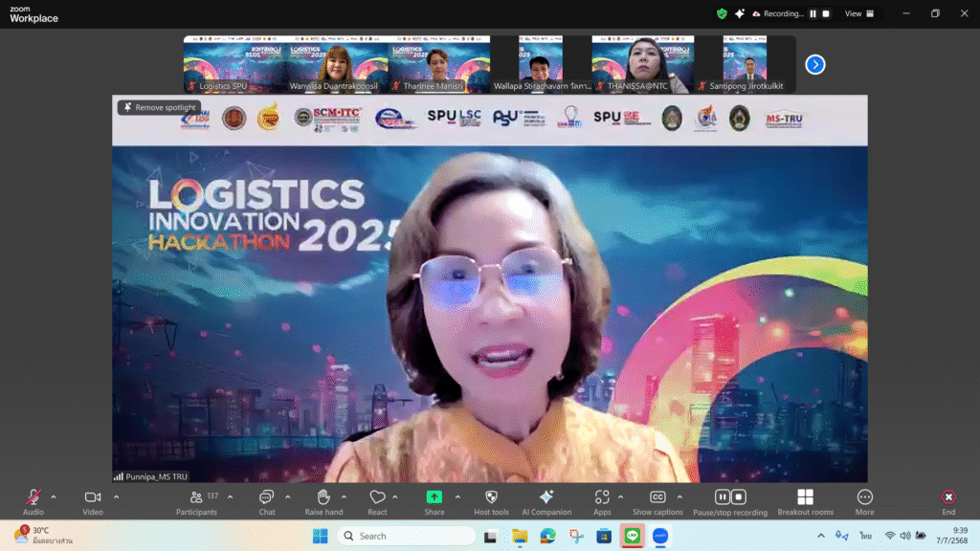Select Tharinee Manisri thumbnail
This screenshot has width=980, height=551.
(439, 64)
